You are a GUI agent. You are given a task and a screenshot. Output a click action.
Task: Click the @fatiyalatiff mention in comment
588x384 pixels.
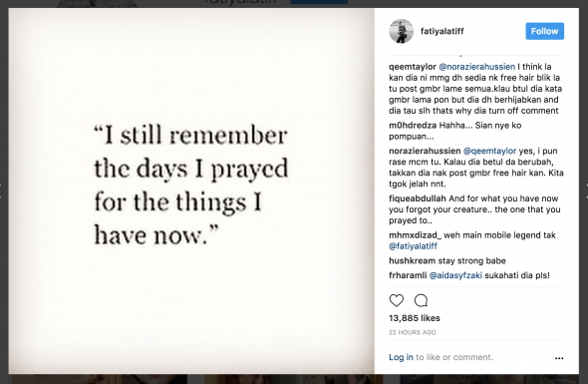tap(413, 246)
